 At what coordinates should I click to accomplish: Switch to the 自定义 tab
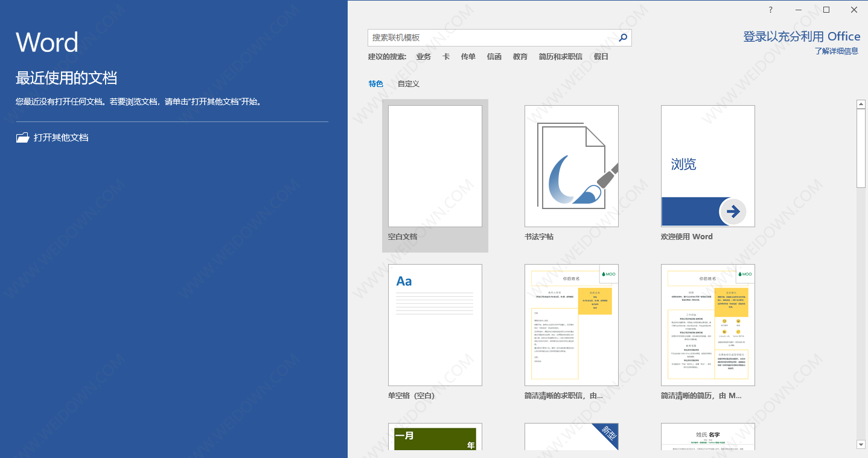coord(409,84)
